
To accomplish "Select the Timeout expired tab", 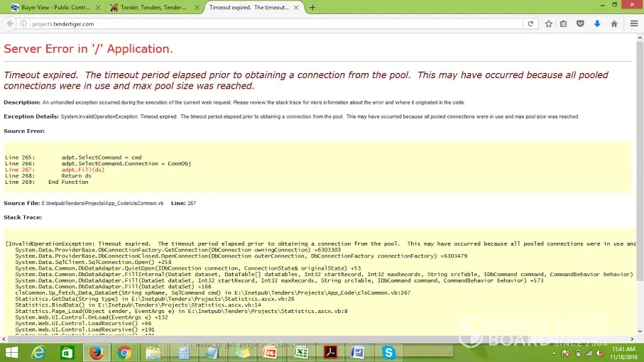I will [252, 7].
